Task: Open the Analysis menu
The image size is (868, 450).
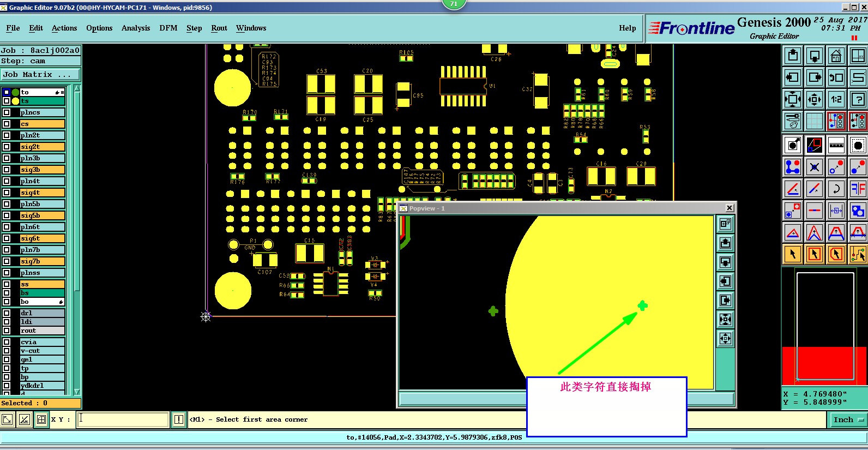Action: click(x=136, y=28)
